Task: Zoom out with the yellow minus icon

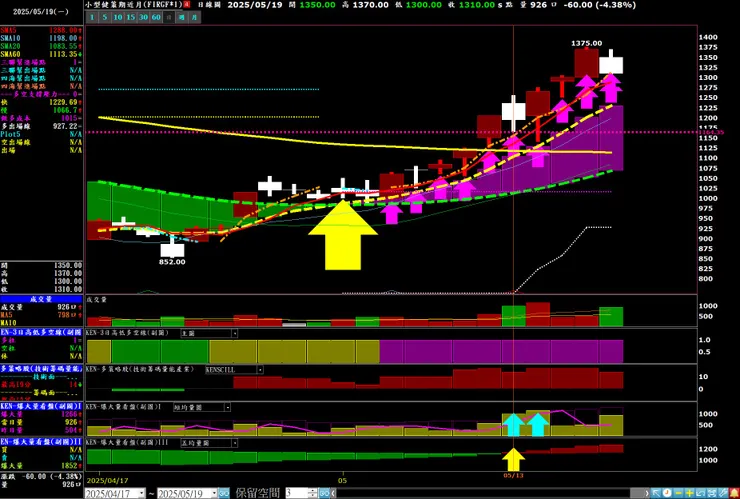Action: coord(678,493)
